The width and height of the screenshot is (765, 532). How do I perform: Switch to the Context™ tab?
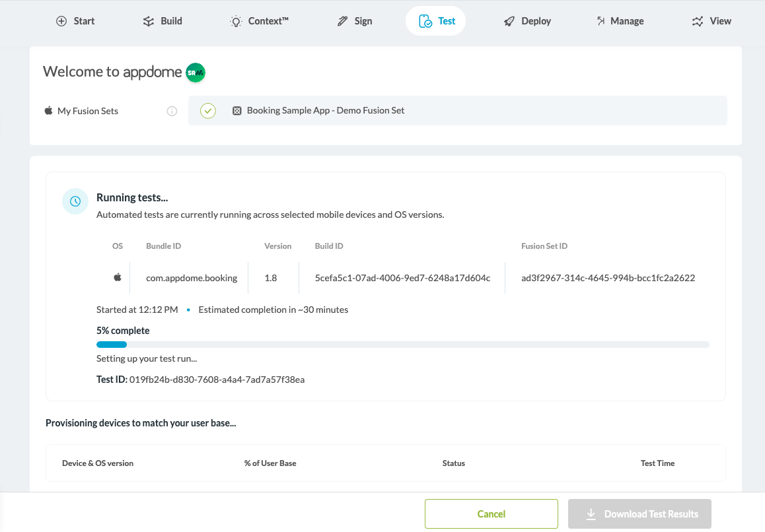pyautogui.click(x=259, y=21)
